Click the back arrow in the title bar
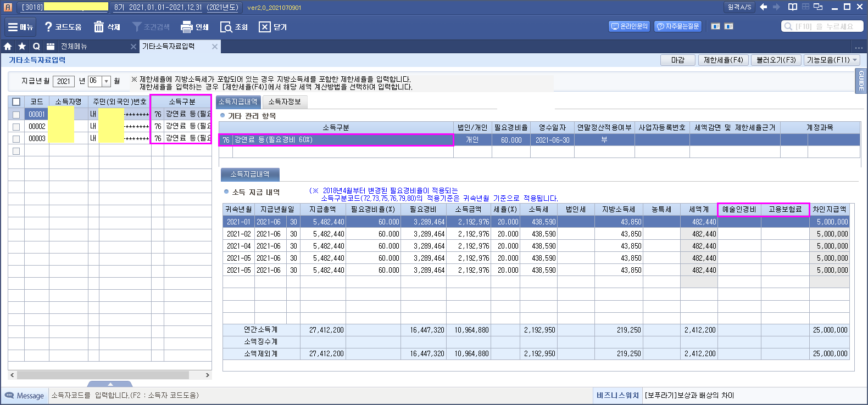Screen dimensions: 868x405 tap(763, 7)
